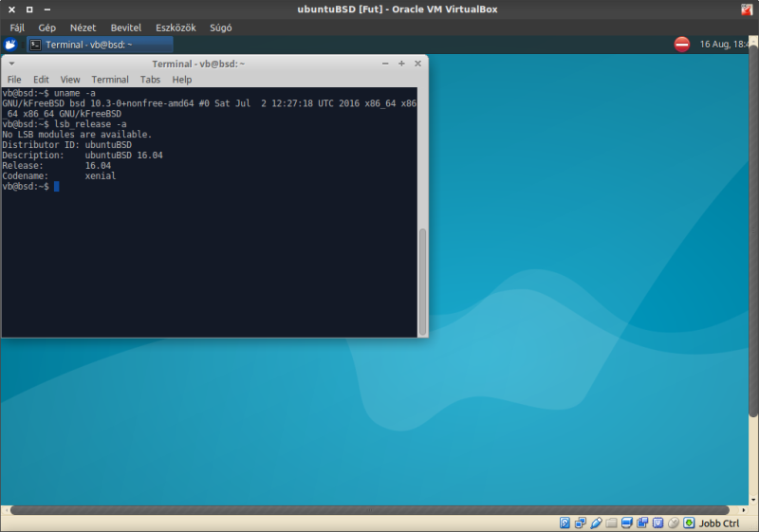Click the VirtualBox video capture status icon
The image size is (759, 532).
point(642,523)
